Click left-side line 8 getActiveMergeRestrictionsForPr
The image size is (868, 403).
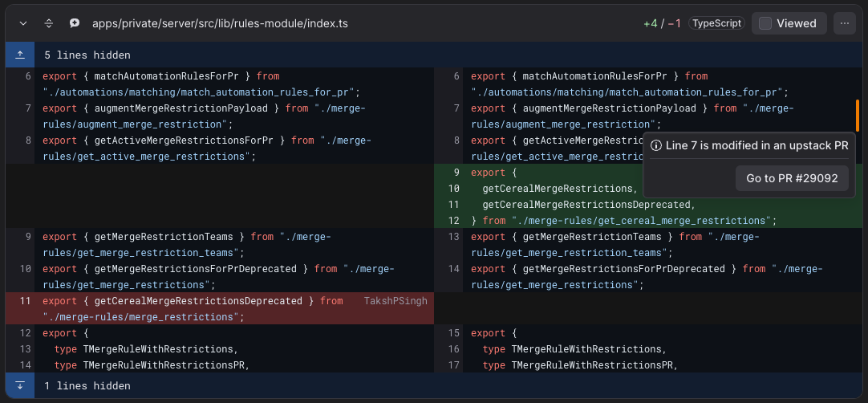(184, 140)
